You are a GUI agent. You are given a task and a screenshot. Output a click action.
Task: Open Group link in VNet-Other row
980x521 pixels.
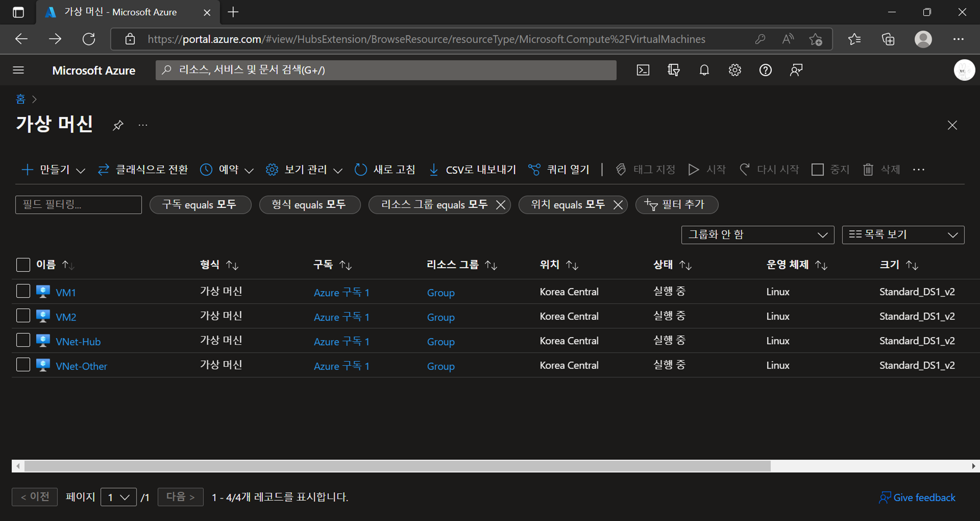point(441,366)
